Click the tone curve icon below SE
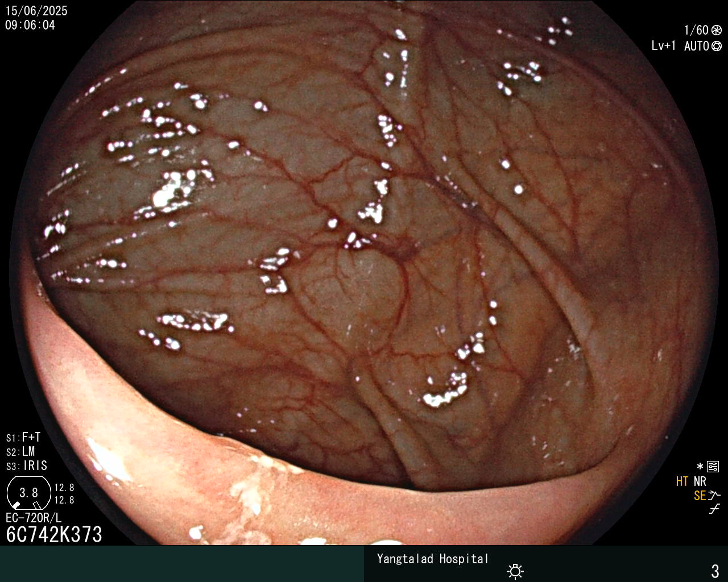 [x=714, y=509]
